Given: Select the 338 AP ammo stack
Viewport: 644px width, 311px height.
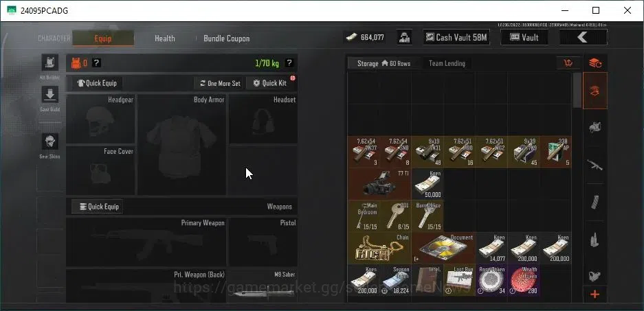Looking at the screenshot, I should pyautogui.click(x=555, y=152).
